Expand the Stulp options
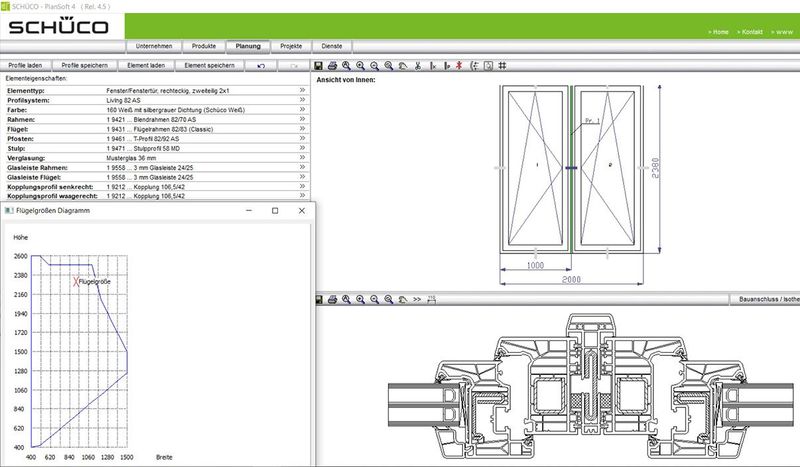 [302, 148]
